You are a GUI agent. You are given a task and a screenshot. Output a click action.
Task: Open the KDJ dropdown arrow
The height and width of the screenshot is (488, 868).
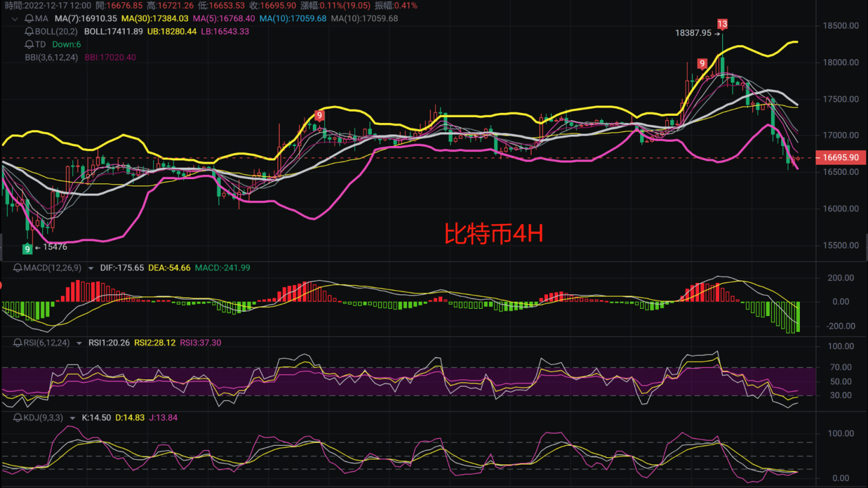click(71, 417)
